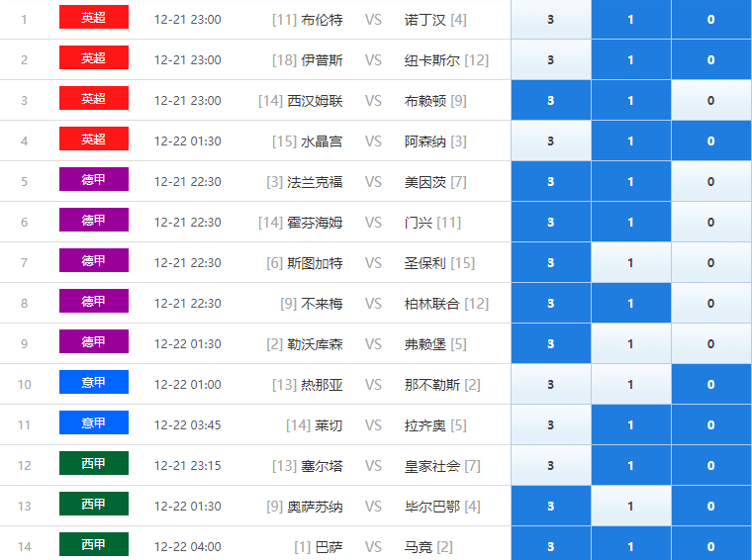This screenshot has height=560, width=752.
Task: Toggle option 3 for 水晶宫 vs 阿森纳
Action: click(x=551, y=140)
